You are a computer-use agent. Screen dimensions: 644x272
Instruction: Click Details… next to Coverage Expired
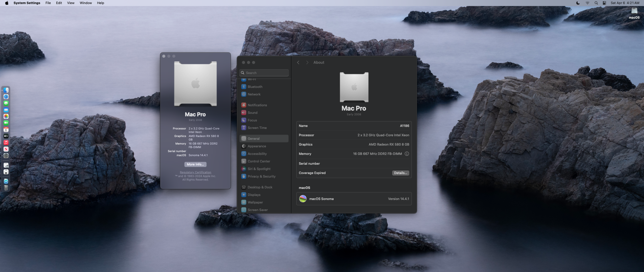tap(400, 173)
